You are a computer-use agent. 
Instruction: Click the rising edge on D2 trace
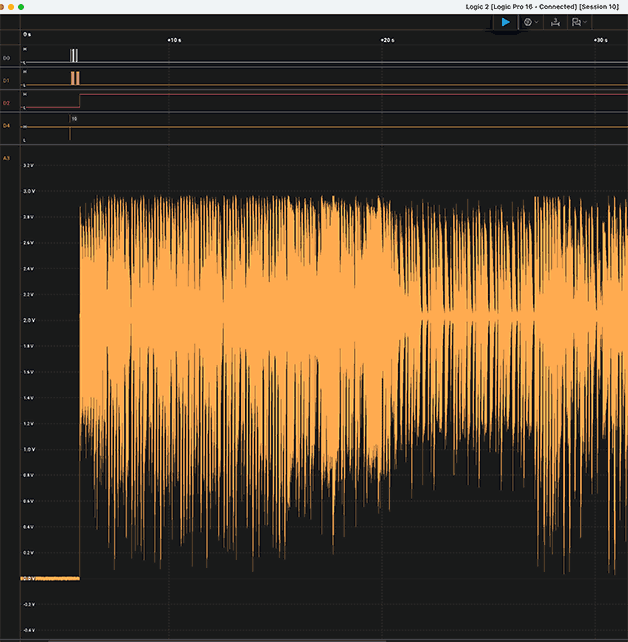point(79,101)
